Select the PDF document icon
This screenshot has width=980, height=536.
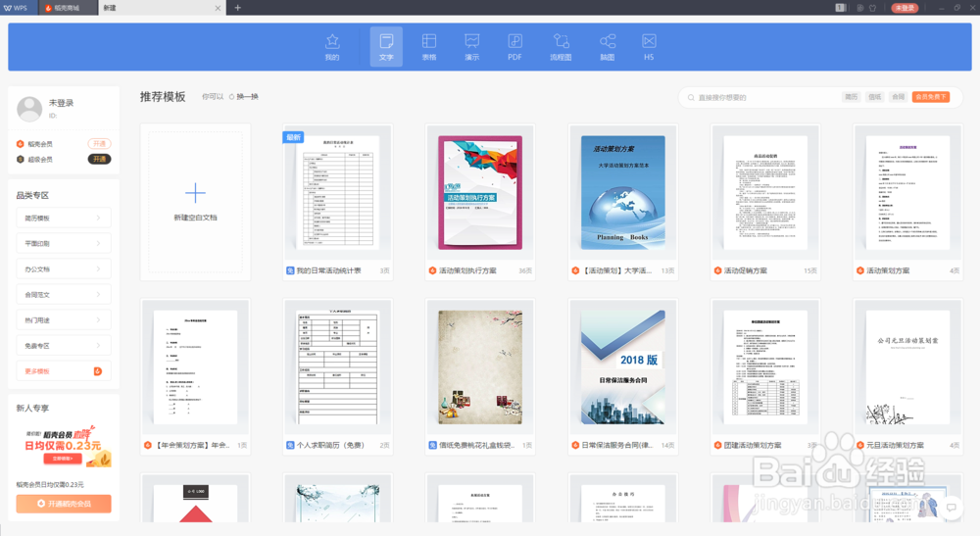coord(514,47)
